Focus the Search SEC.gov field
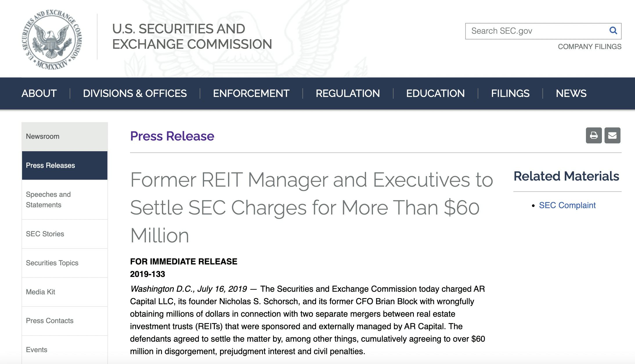 (x=537, y=31)
